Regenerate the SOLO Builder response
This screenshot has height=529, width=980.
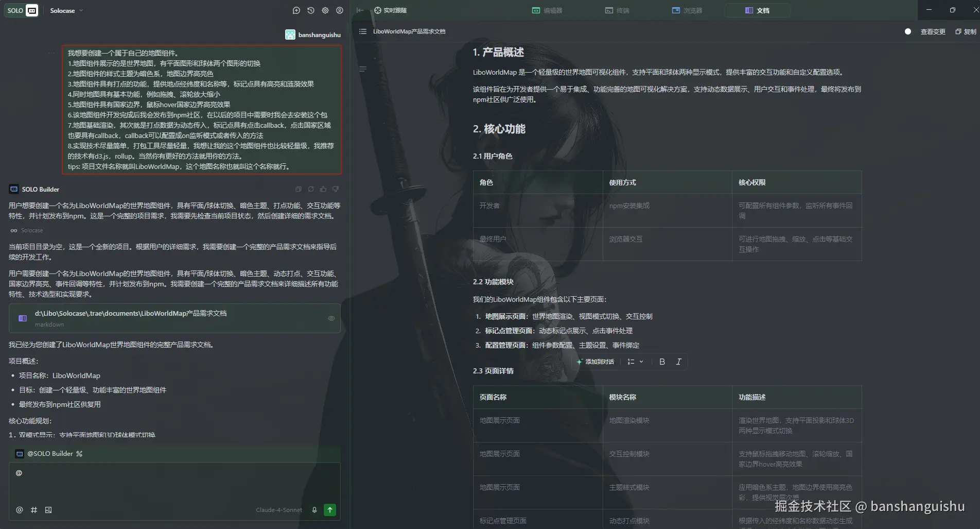(311, 189)
